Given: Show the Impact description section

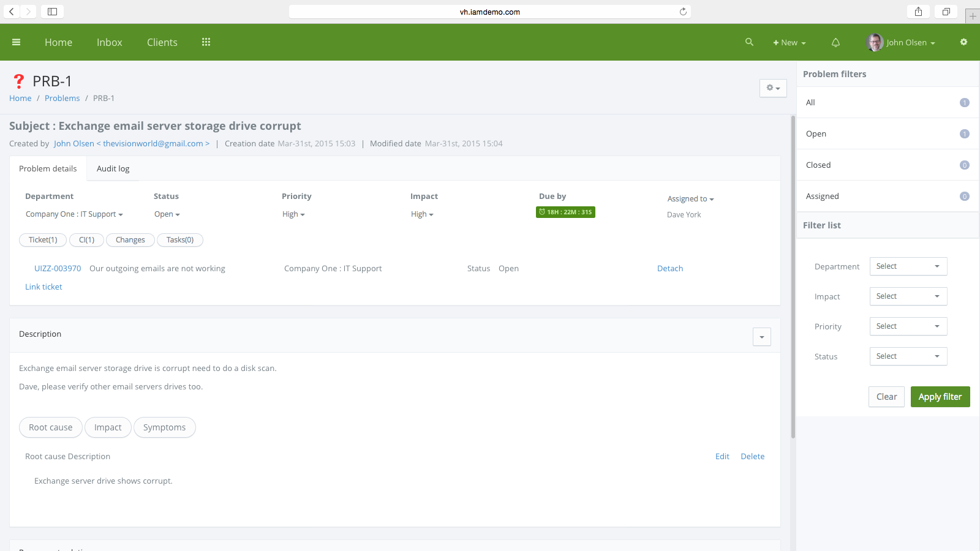Looking at the screenshot, I should click(108, 427).
